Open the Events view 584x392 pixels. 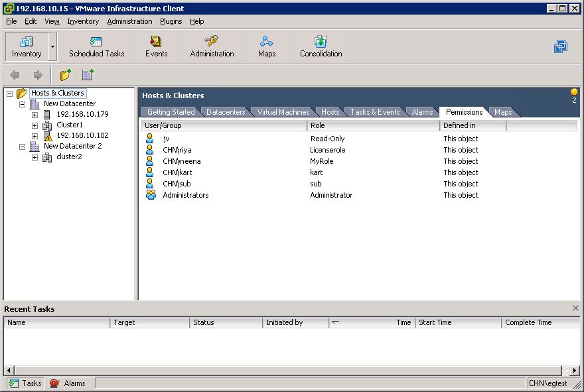(x=156, y=46)
